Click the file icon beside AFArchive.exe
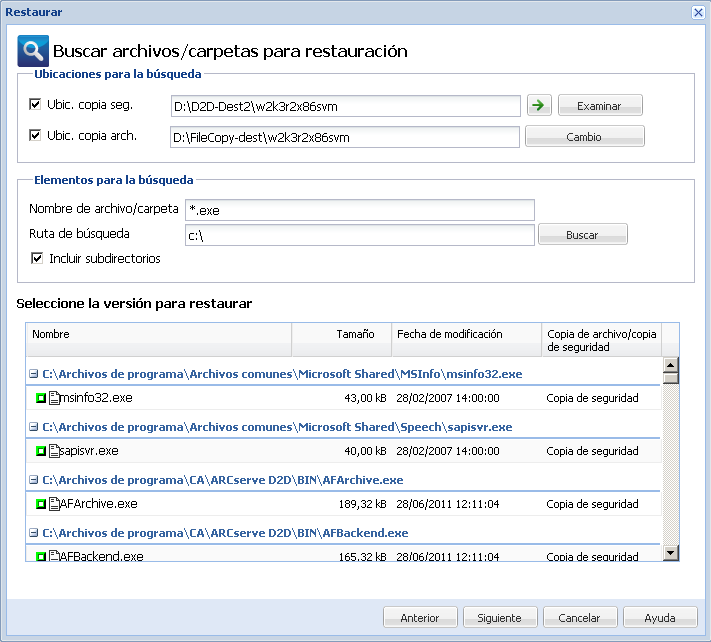 (x=54, y=504)
